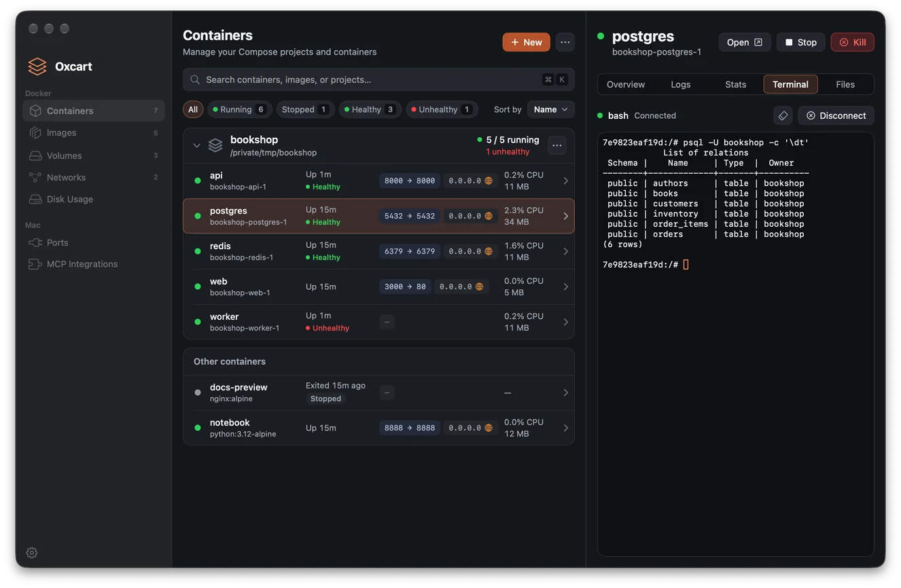Viewport: 901px width, 588px height.
Task: Open docs-preview row details chevron
Action: tap(565, 392)
